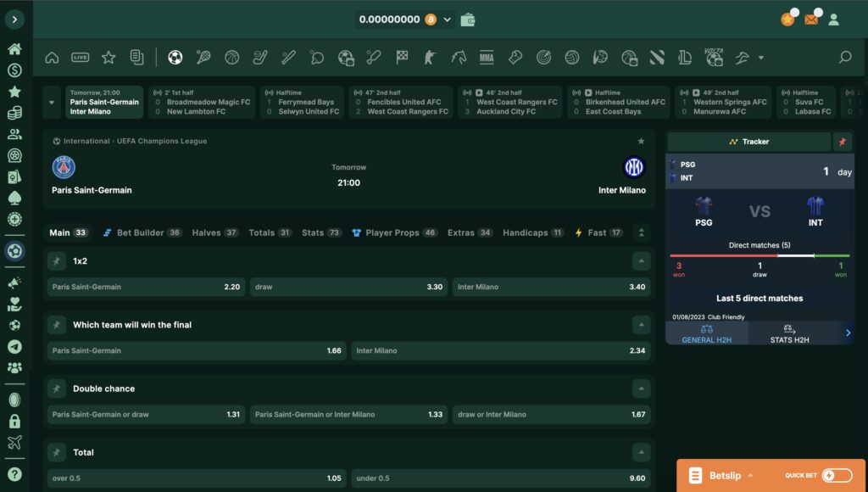868x492 pixels.
Task: Open sportsbook home icon in sports bar
Action: [52, 57]
